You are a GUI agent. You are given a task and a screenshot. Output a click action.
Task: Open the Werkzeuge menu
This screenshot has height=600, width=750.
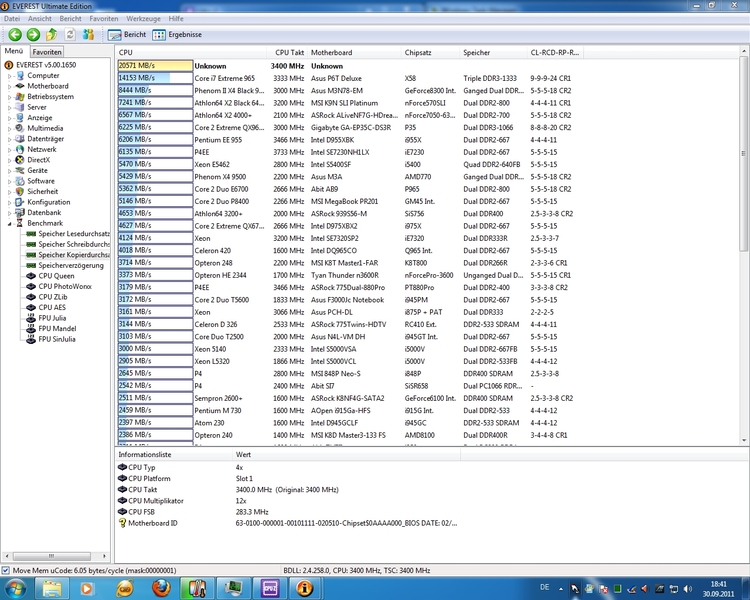click(x=143, y=19)
